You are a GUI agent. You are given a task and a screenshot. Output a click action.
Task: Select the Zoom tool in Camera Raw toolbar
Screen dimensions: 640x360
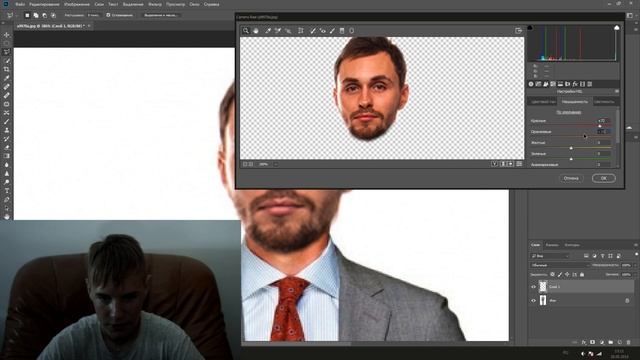click(x=246, y=31)
